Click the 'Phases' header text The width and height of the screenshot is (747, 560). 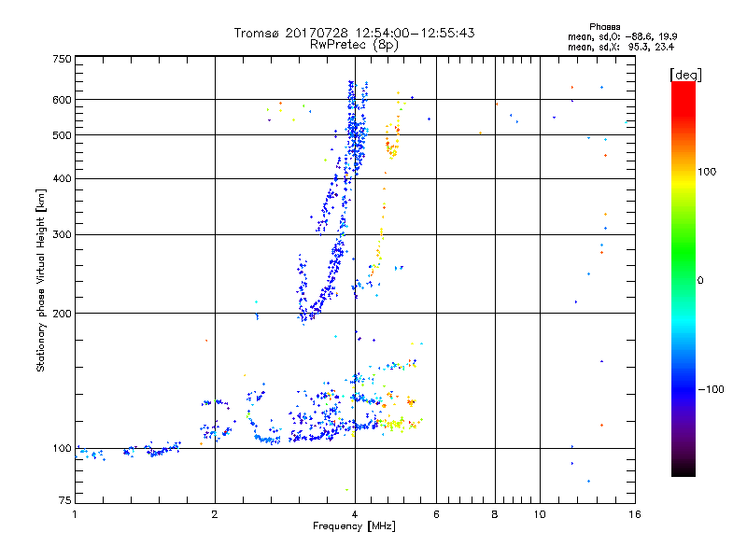pos(604,27)
